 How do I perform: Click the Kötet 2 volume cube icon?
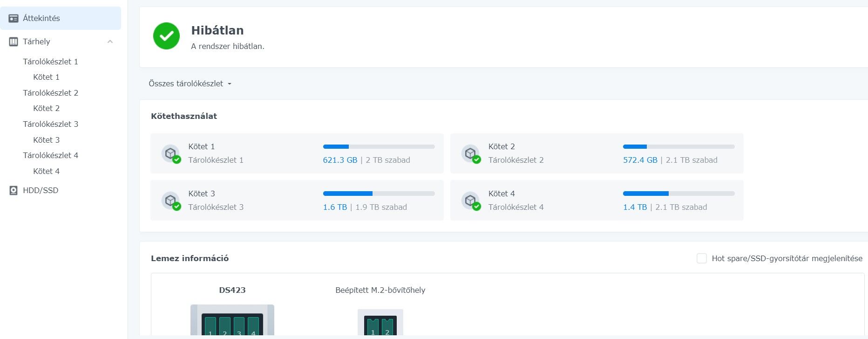click(471, 153)
